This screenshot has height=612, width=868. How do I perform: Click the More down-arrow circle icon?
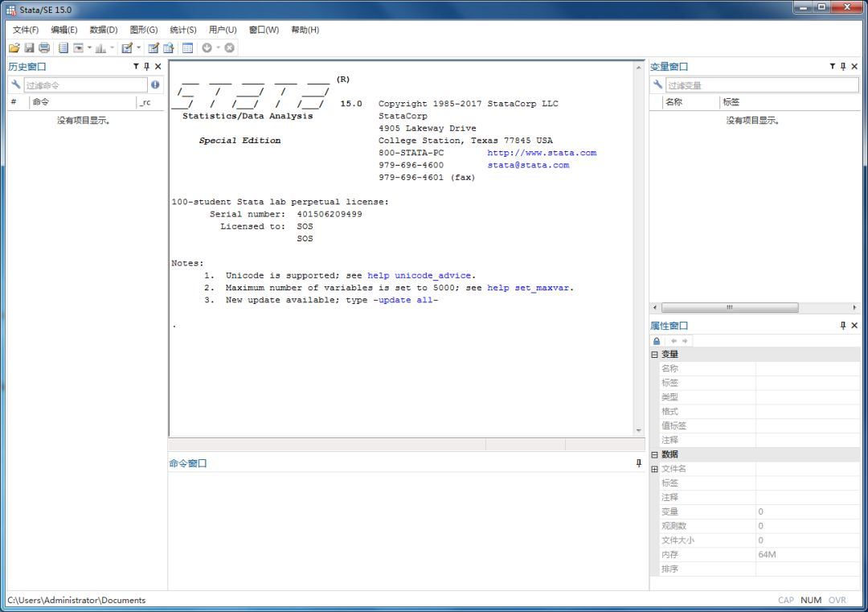(207, 48)
